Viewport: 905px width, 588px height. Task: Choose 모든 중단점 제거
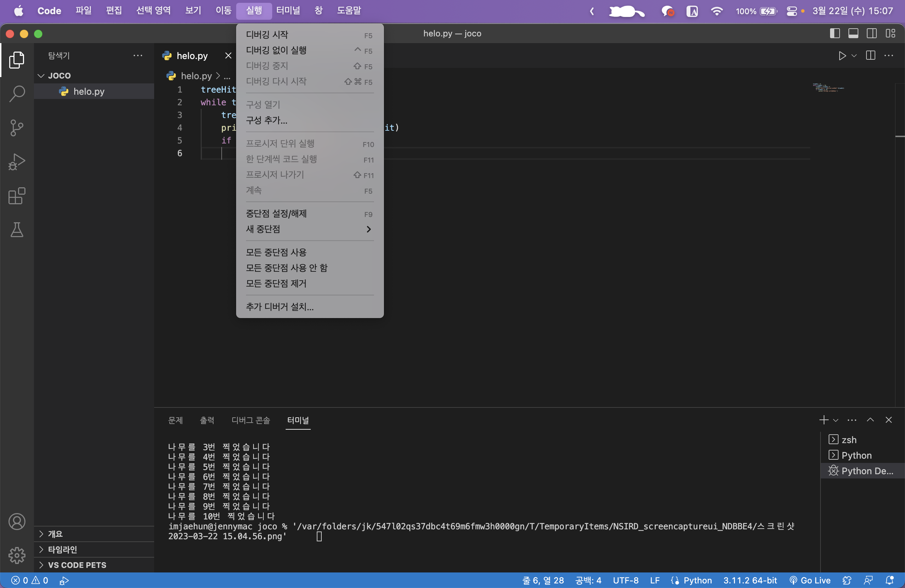click(x=310, y=283)
